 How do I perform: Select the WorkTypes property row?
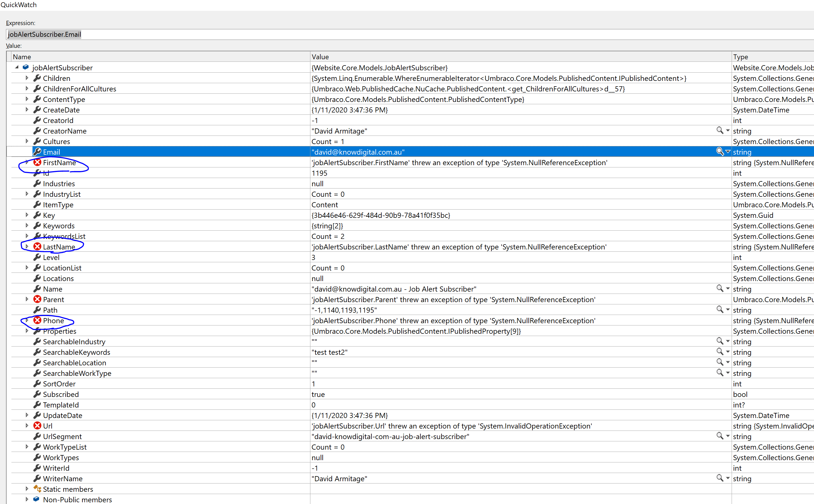pyautogui.click(x=413, y=457)
